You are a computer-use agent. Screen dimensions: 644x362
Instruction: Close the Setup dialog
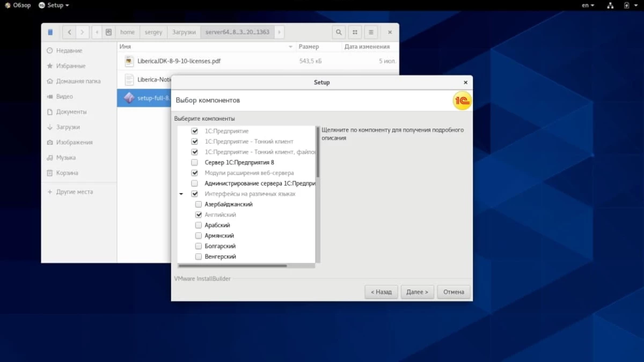pos(465,83)
